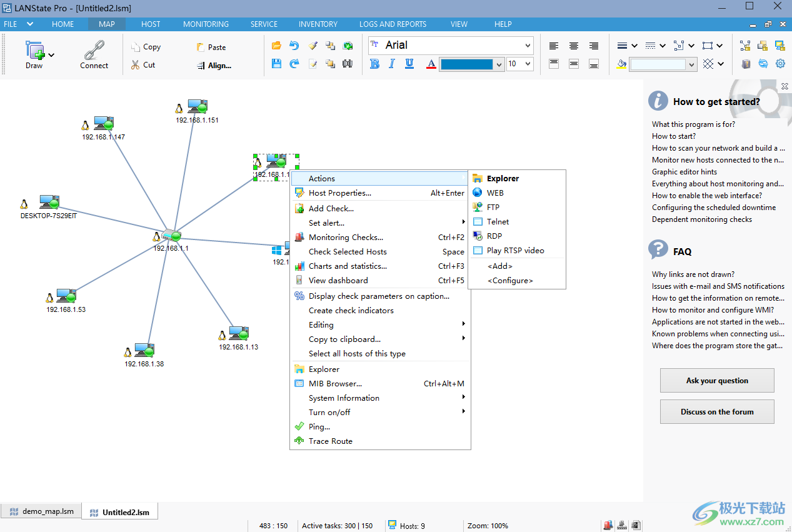Click the center text alignment icon
Image resolution: width=792 pixels, height=532 pixels.
pos(574,46)
